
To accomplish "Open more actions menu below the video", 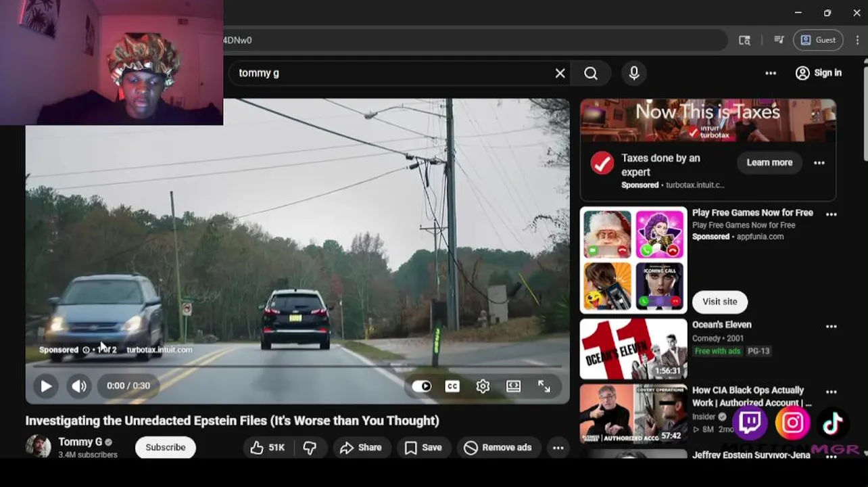I will click(x=558, y=448).
